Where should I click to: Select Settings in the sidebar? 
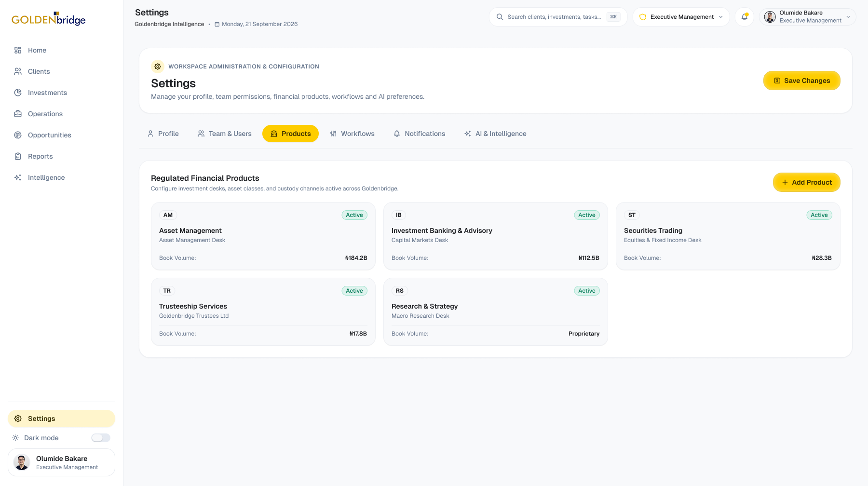pyautogui.click(x=61, y=418)
